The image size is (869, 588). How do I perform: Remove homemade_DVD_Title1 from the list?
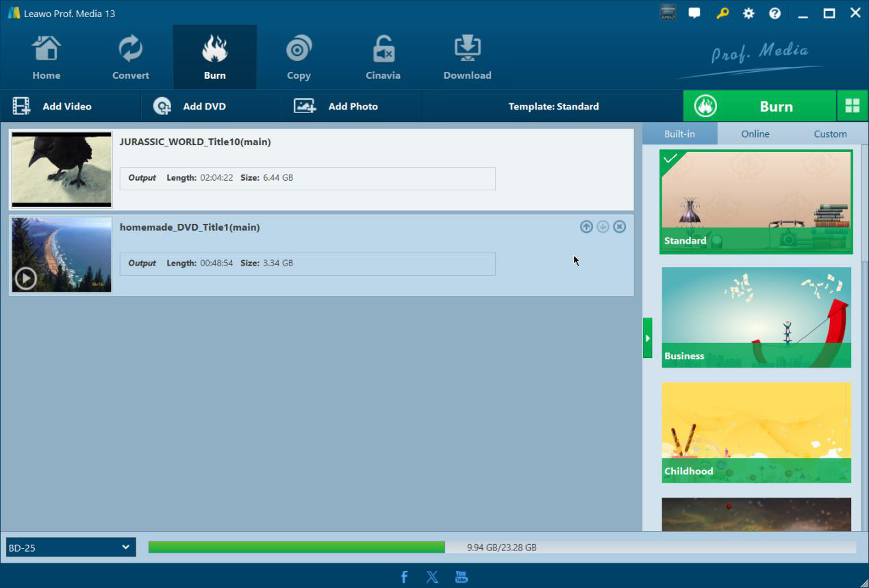(x=619, y=227)
